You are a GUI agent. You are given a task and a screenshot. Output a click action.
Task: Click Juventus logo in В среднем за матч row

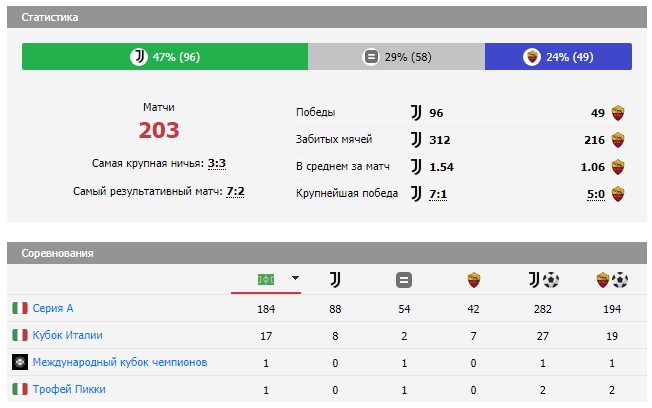click(x=416, y=167)
